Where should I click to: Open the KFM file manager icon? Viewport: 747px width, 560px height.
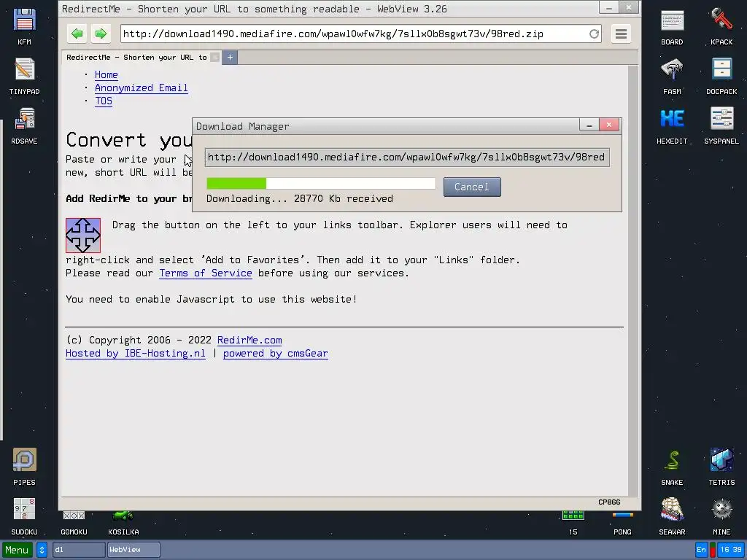tap(24, 20)
